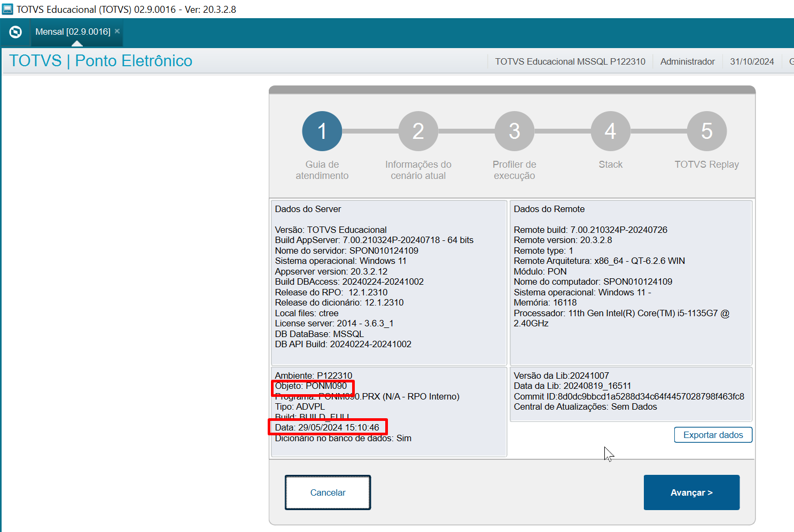
Task: Click the Versão: TOTVS Educacional line
Action: click(331, 230)
